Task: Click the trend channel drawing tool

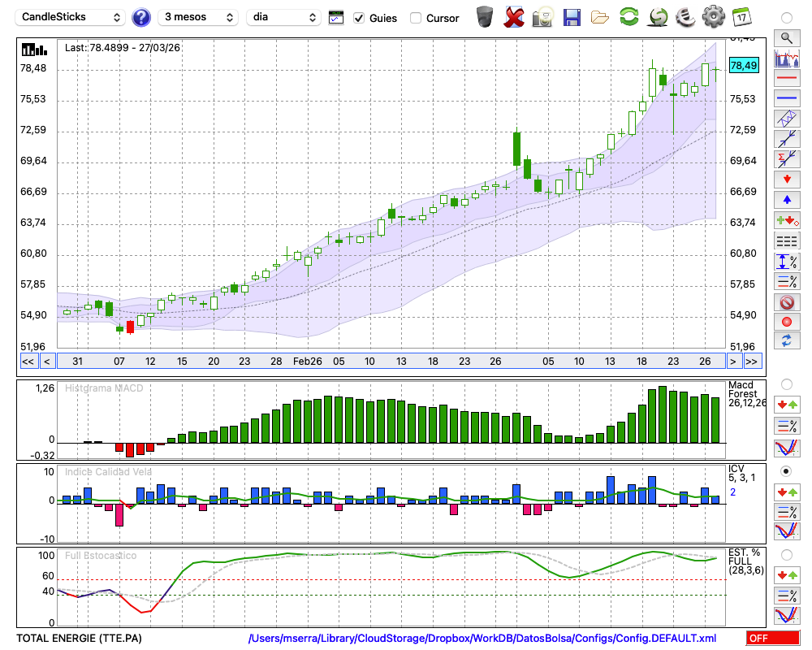Action: 786,119
